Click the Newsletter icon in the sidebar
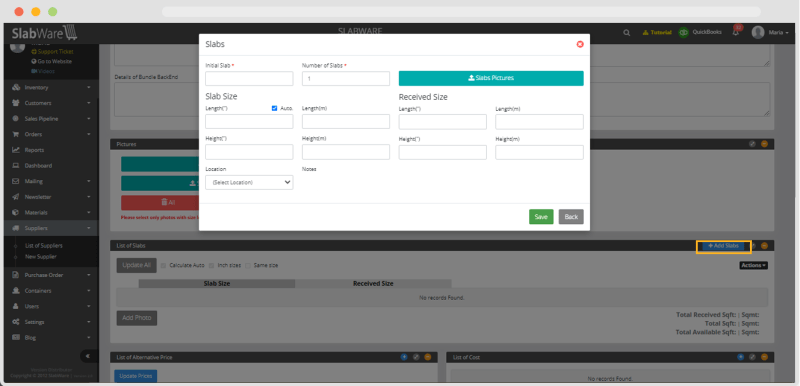 click(x=16, y=197)
